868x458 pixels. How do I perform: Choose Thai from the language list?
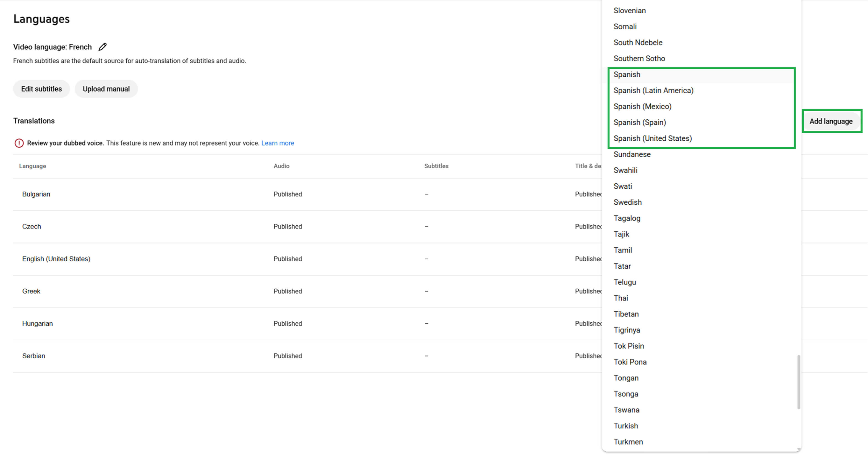(x=701, y=298)
